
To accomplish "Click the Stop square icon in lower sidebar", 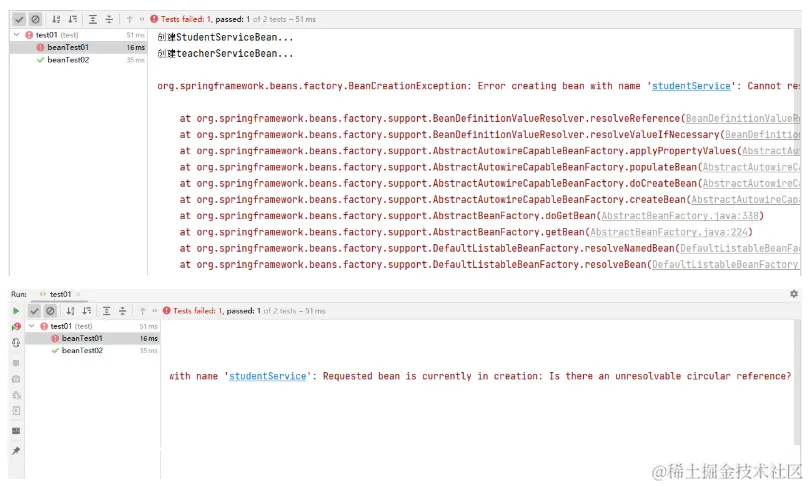I will (x=16, y=363).
